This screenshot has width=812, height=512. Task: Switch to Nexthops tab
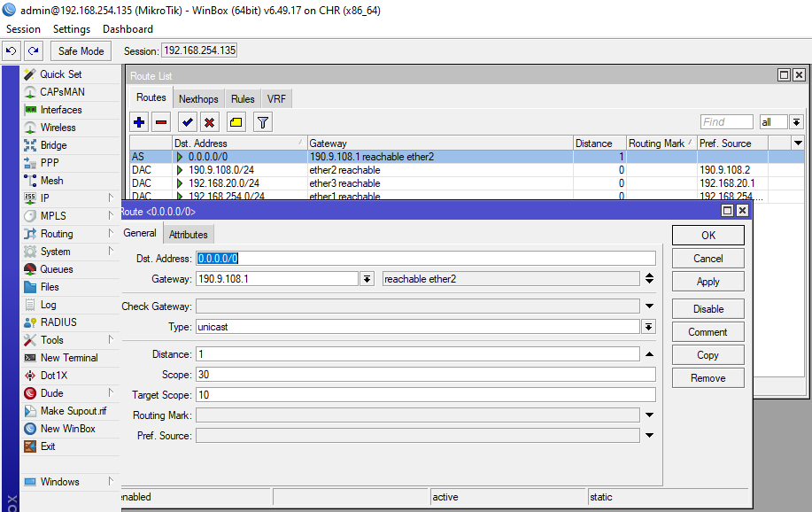tap(198, 98)
